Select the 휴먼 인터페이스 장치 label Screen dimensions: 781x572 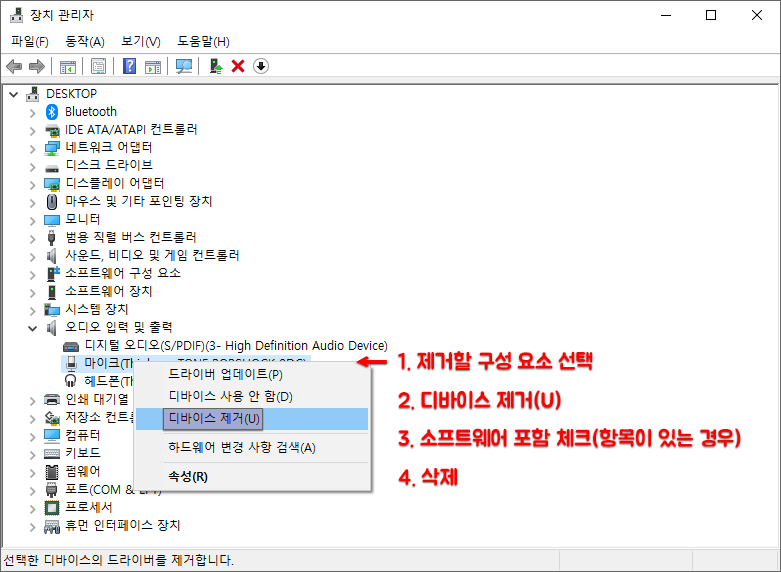[x=123, y=525]
